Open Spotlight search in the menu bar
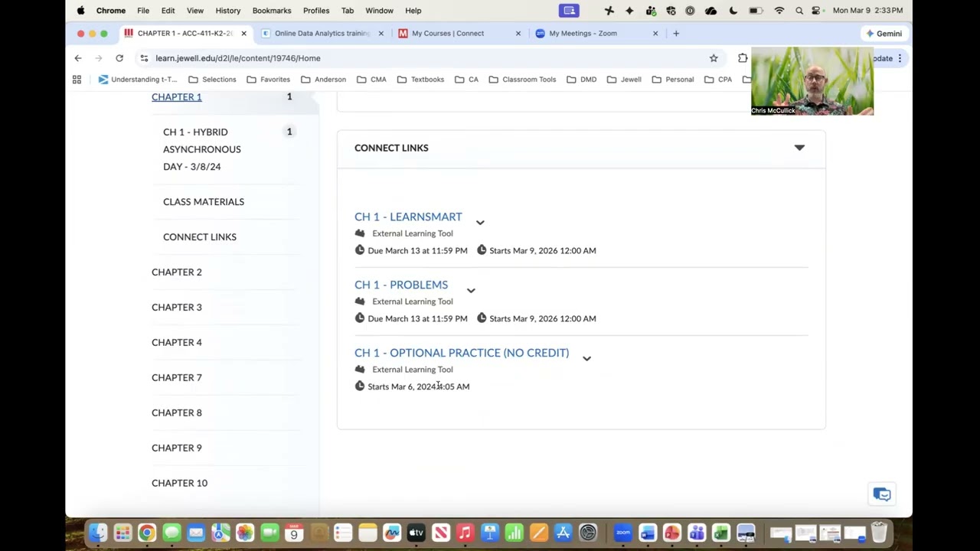980x551 pixels. [799, 11]
